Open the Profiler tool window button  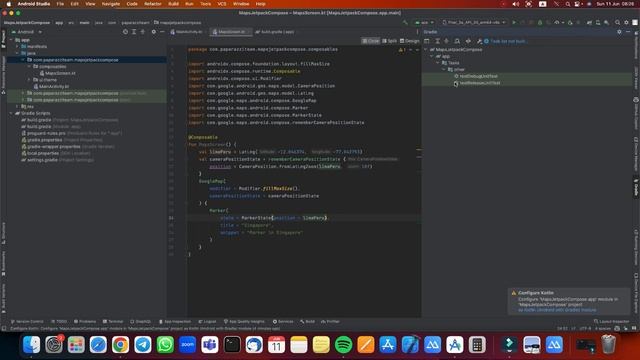click(330, 322)
